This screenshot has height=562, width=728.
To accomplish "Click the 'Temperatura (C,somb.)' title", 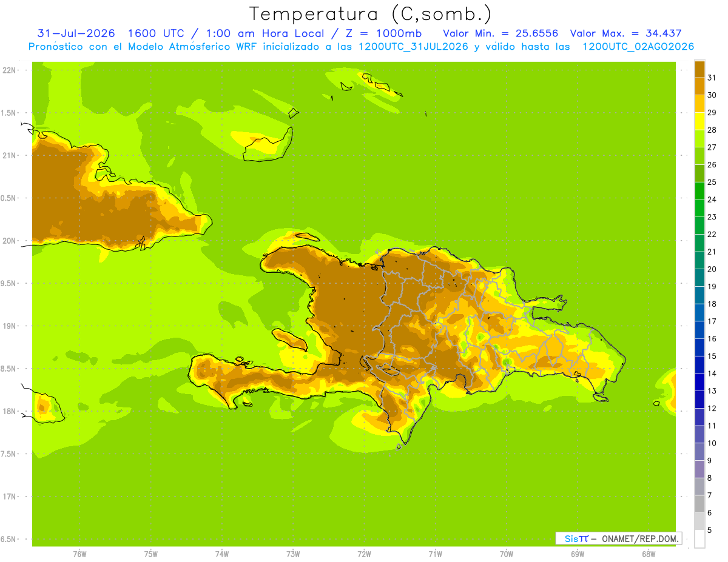I will pos(371,14).
